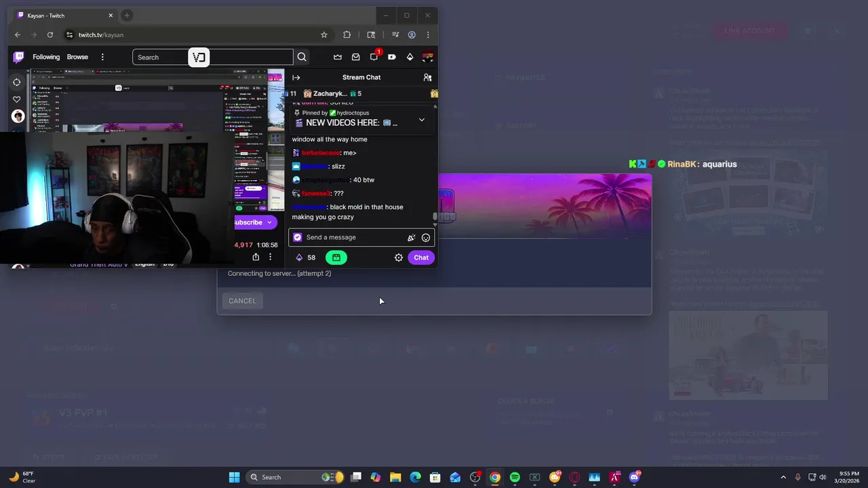The height and width of the screenshot is (488, 868).
Task: Open the chat identity badge icon
Action: pyautogui.click(x=297, y=237)
